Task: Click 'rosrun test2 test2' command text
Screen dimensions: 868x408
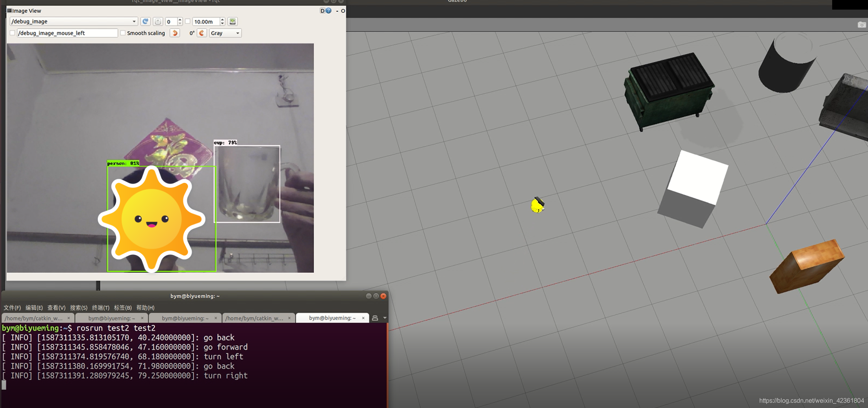Action: [x=116, y=328]
